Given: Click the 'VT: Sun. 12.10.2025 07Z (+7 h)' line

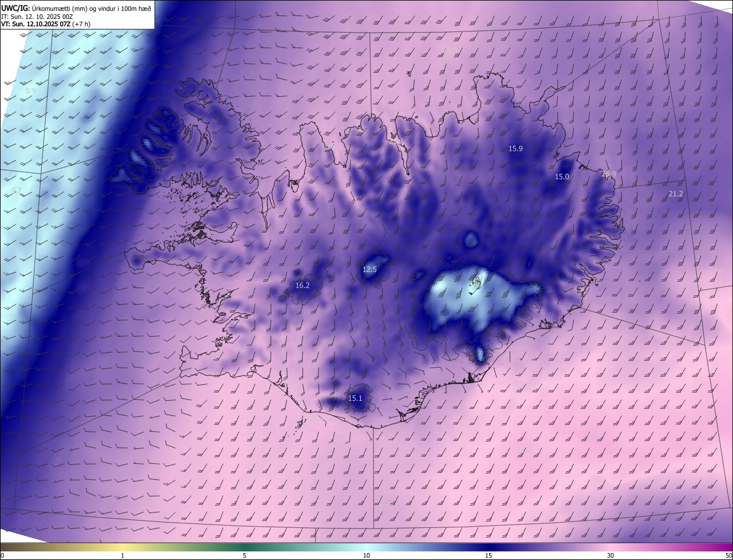Looking at the screenshot, I should [x=46, y=24].
